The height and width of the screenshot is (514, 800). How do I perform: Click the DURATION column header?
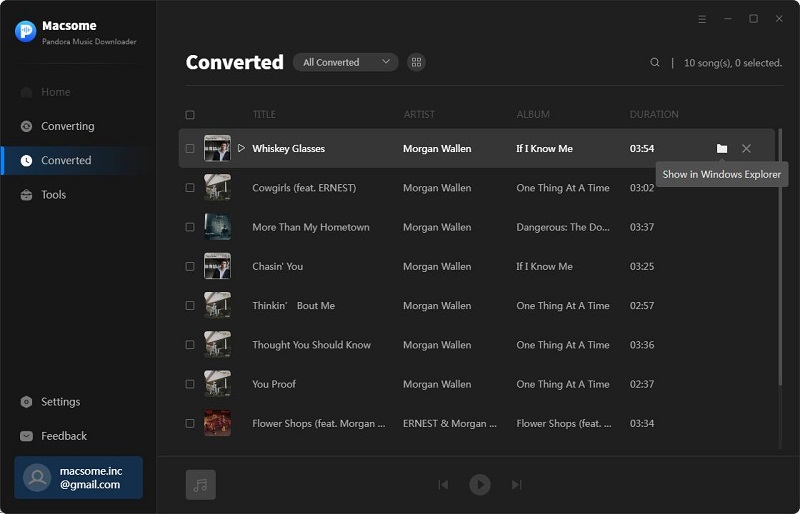654,114
